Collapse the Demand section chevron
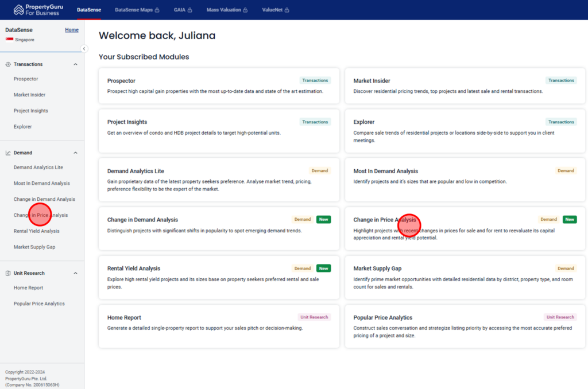This screenshot has width=588, height=389. click(75, 153)
